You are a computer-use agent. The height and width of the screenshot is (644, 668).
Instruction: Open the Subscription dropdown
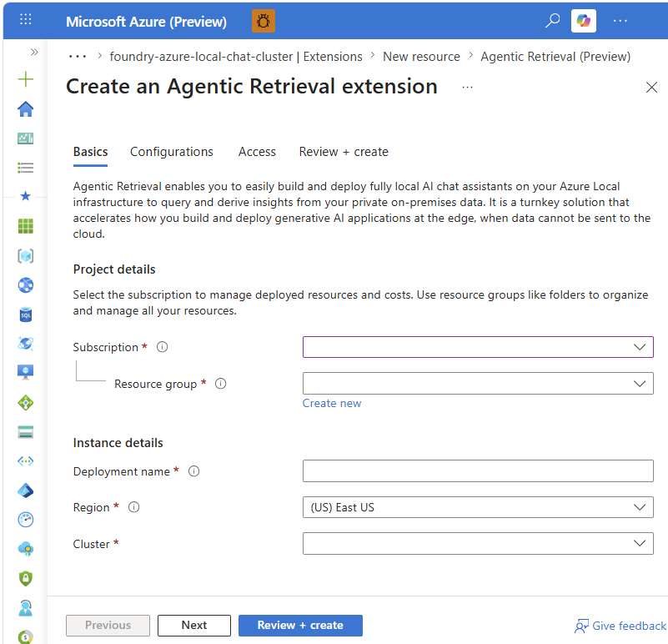478,347
